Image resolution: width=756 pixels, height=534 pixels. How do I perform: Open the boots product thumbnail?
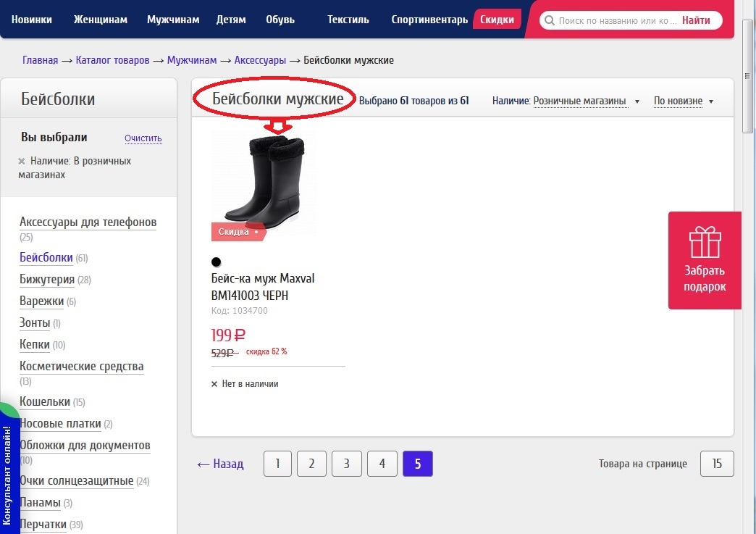pyautogui.click(x=264, y=181)
